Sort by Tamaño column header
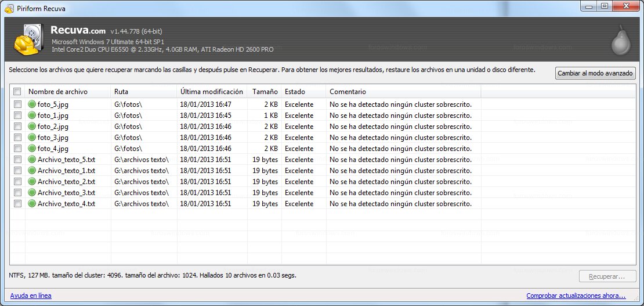This screenshot has height=306, width=644. [x=264, y=92]
